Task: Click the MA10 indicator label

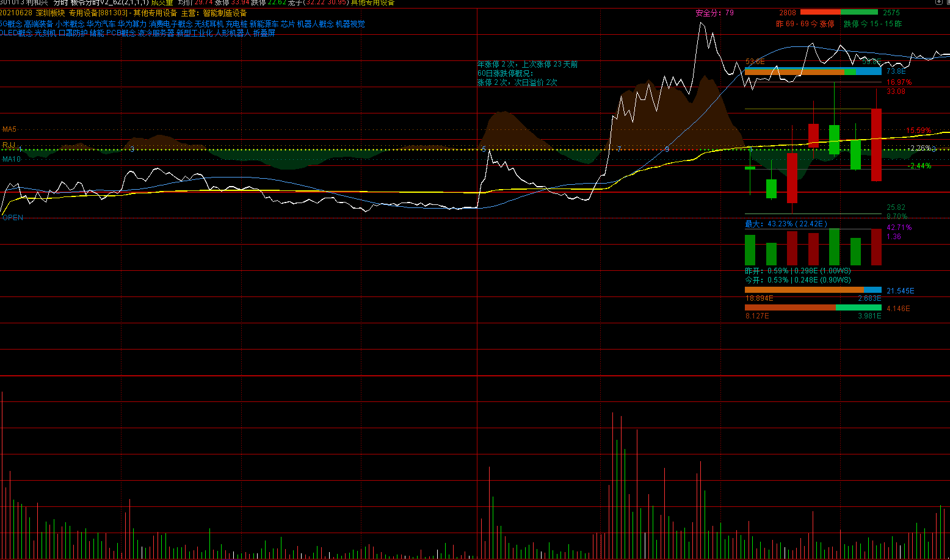Action: point(11,159)
